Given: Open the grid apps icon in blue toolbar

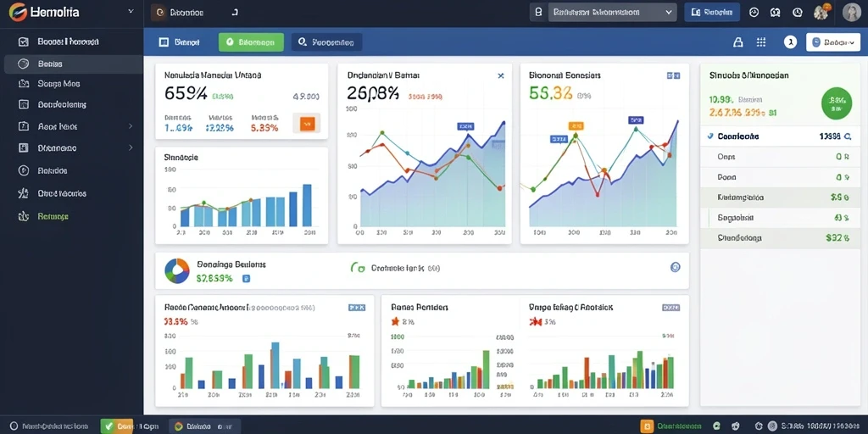Looking at the screenshot, I should pos(761,42).
